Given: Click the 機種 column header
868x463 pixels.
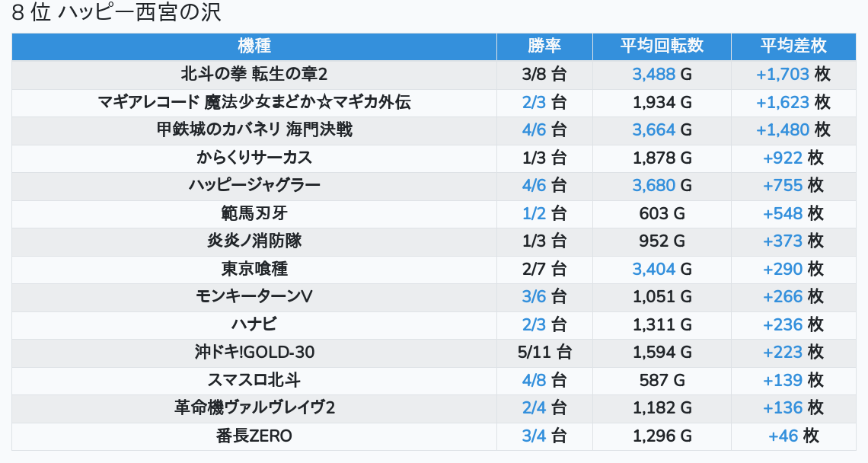Looking at the screenshot, I should click(x=254, y=46).
